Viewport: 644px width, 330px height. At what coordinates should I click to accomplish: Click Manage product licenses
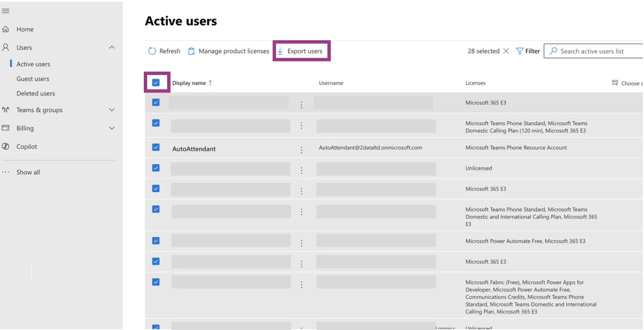point(234,51)
